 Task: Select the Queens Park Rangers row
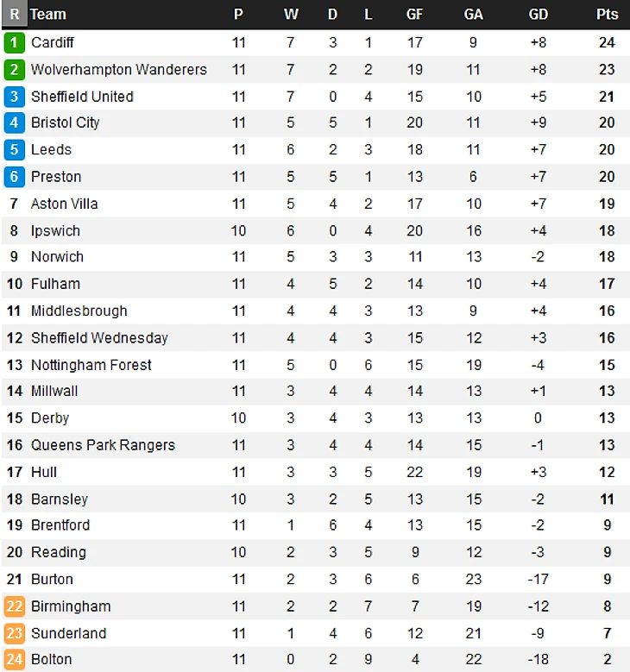pos(316,445)
